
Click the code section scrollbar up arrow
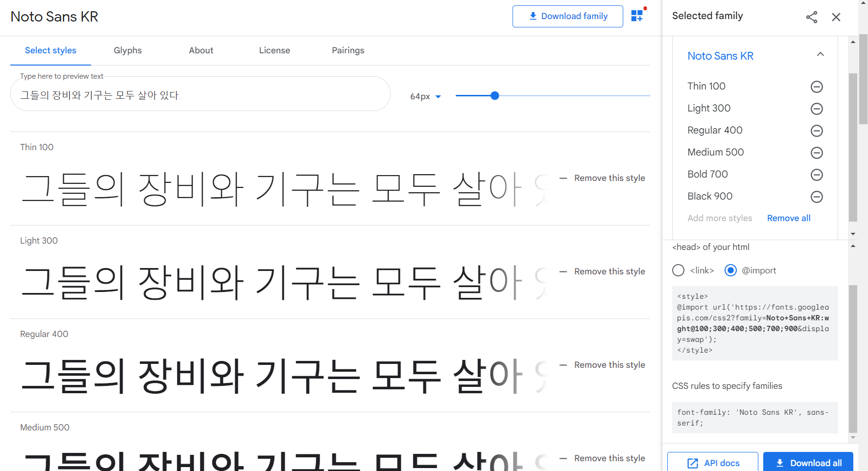(853, 246)
